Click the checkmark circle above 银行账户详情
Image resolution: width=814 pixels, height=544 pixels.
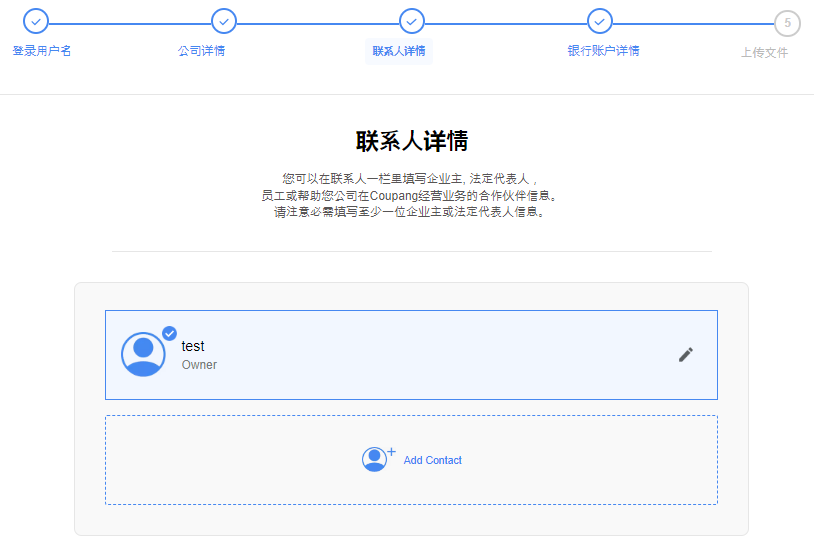(599, 21)
